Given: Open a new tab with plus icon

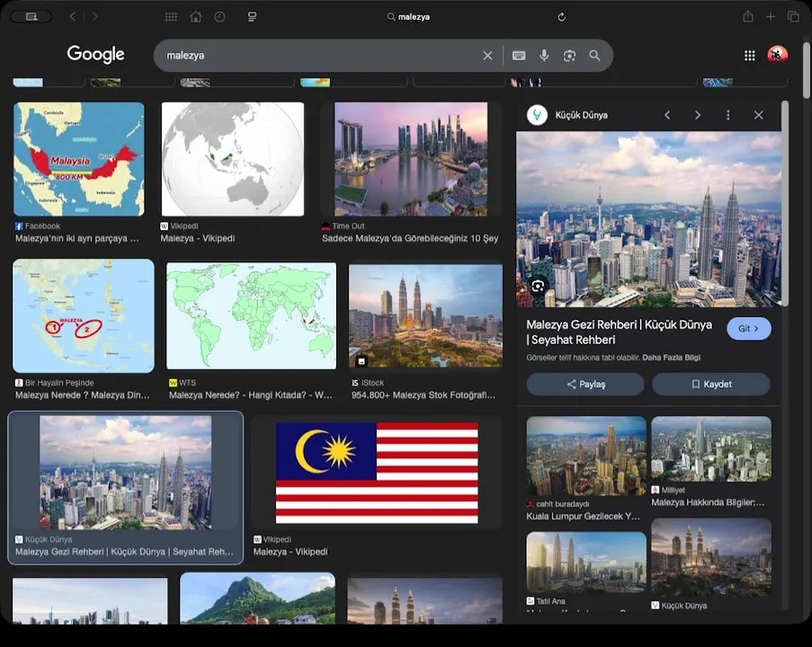Looking at the screenshot, I should (x=771, y=16).
